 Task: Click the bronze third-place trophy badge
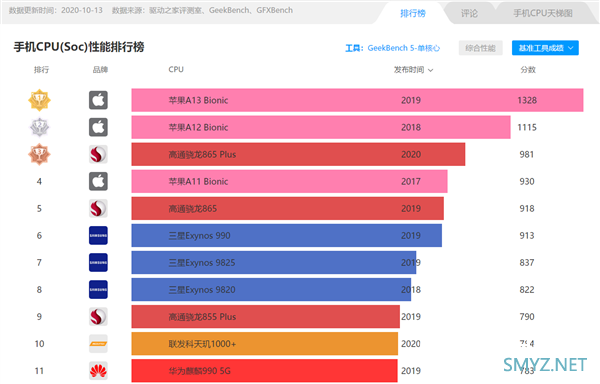click(x=39, y=154)
